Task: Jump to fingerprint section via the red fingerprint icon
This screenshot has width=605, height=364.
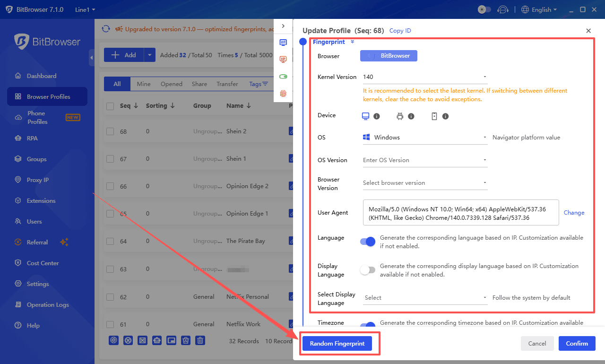Action: 283,93
